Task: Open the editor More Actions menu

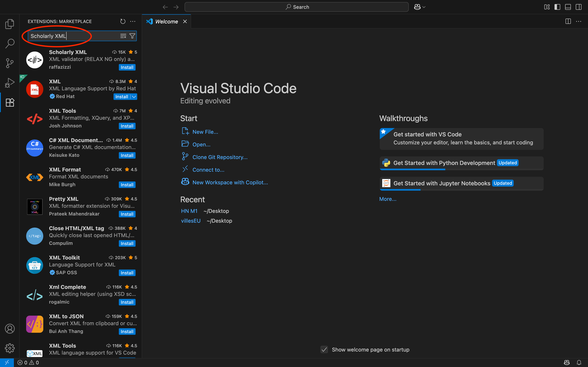Action: (x=579, y=21)
